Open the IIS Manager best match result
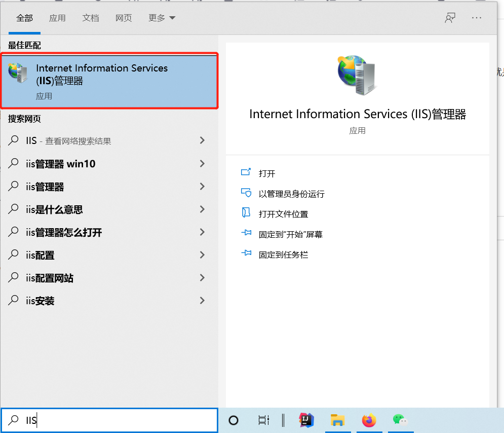The width and height of the screenshot is (504, 433). 109,81
